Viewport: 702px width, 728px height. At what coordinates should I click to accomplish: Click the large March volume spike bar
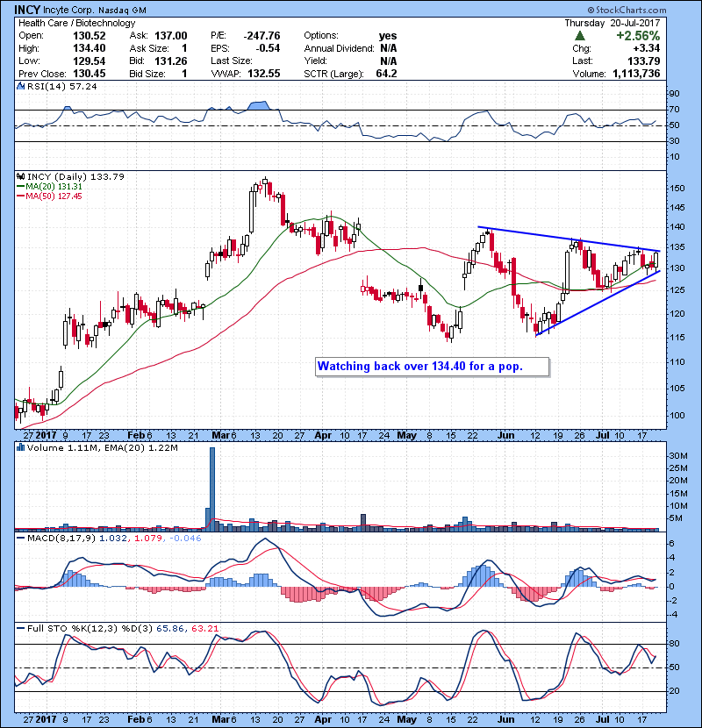click(212, 488)
